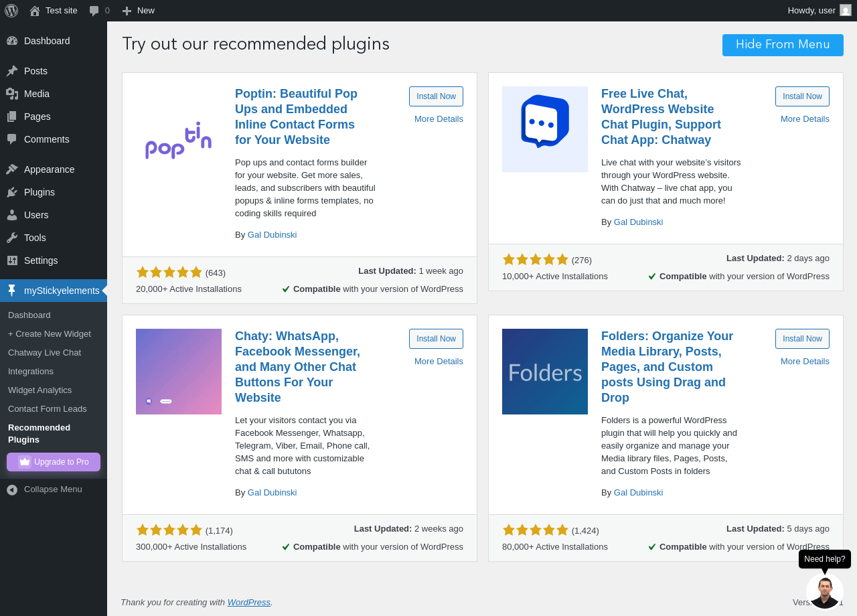View More Details for Chaty
This screenshot has height=616, width=857.
point(439,362)
